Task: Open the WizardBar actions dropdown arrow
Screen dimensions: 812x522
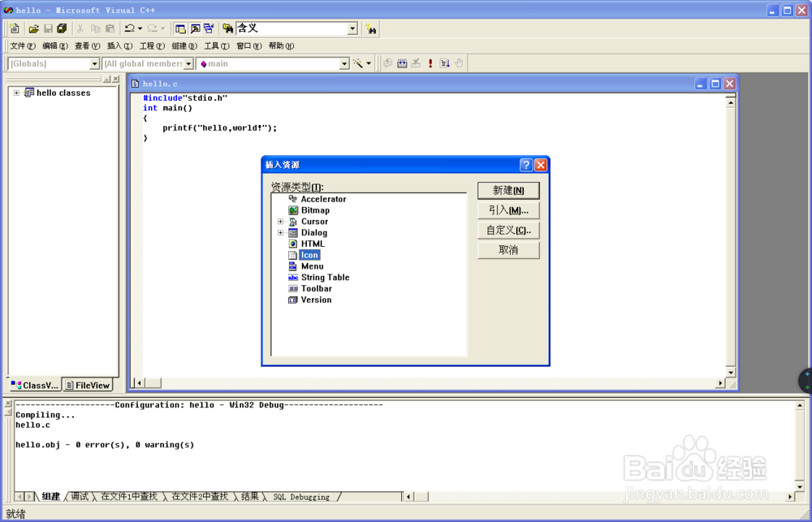Action: click(369, 63)
